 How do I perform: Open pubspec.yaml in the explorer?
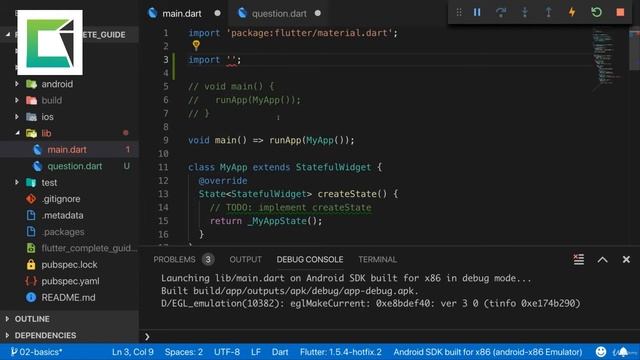tap(70, 281)
